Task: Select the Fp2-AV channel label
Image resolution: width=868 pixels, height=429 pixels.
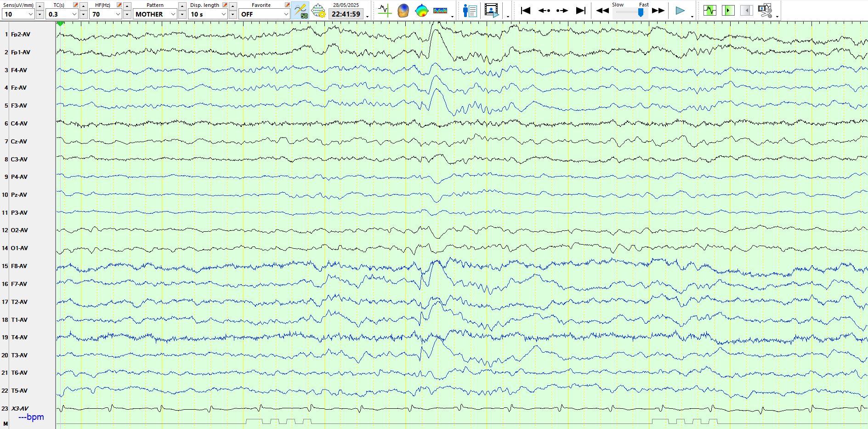Action: point(21,34)
